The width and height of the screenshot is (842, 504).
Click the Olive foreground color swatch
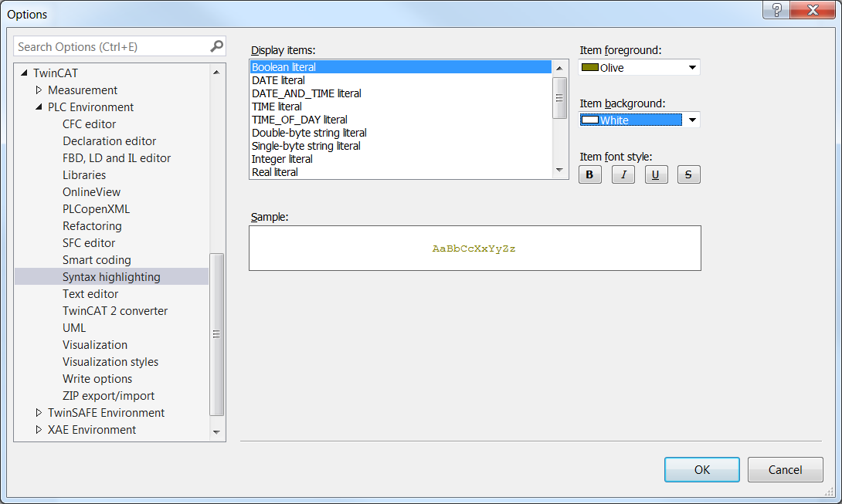click(589, 68)
